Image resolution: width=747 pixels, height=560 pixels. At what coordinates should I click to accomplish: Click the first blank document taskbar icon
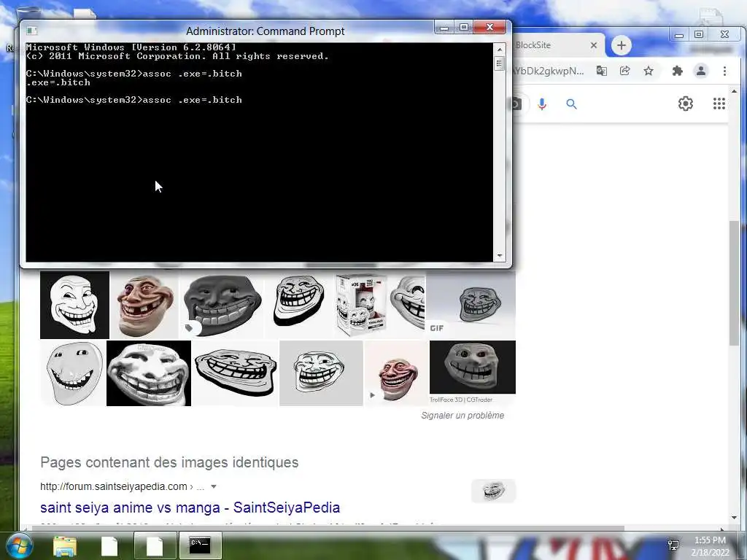[109, 545]
